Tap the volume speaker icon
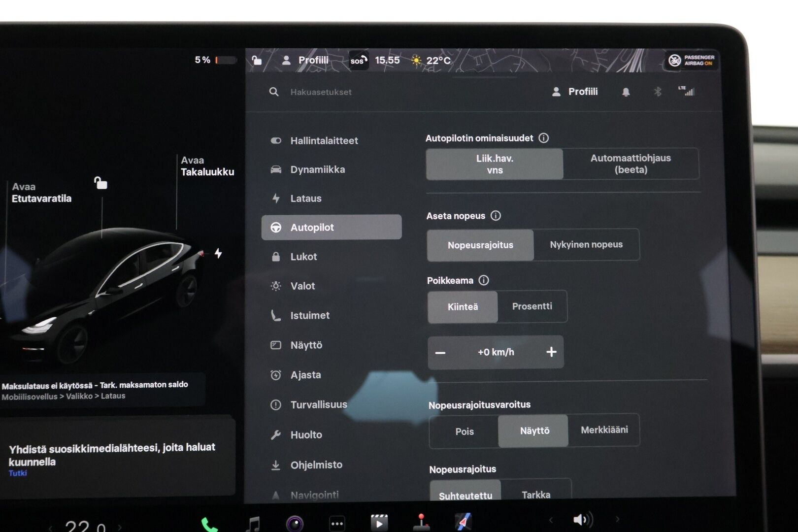Image resolution: width=798 pixels, height=532 pixels. tap(583, 520)
